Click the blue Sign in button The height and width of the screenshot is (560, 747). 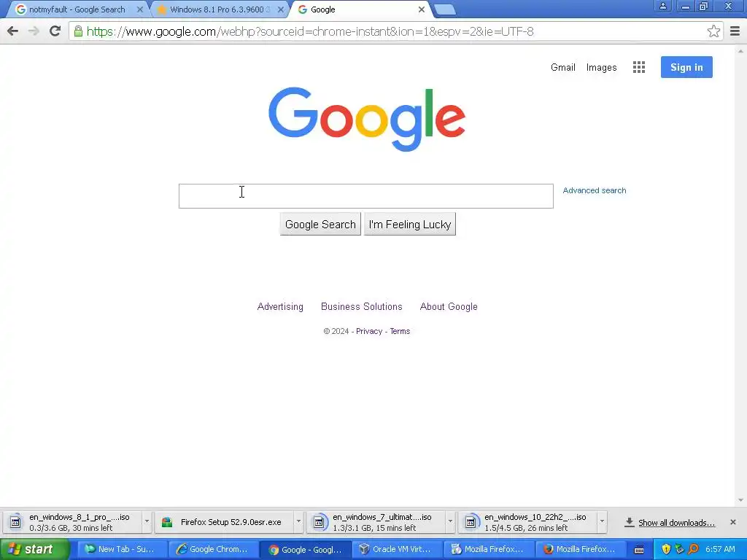click(x=686, y=67)
